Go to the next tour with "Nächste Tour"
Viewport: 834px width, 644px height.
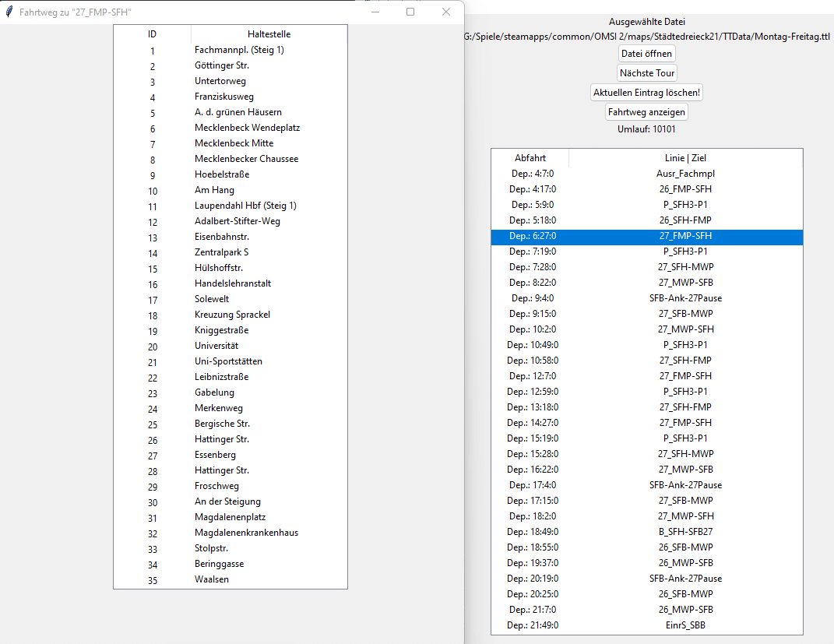point(646,73)
